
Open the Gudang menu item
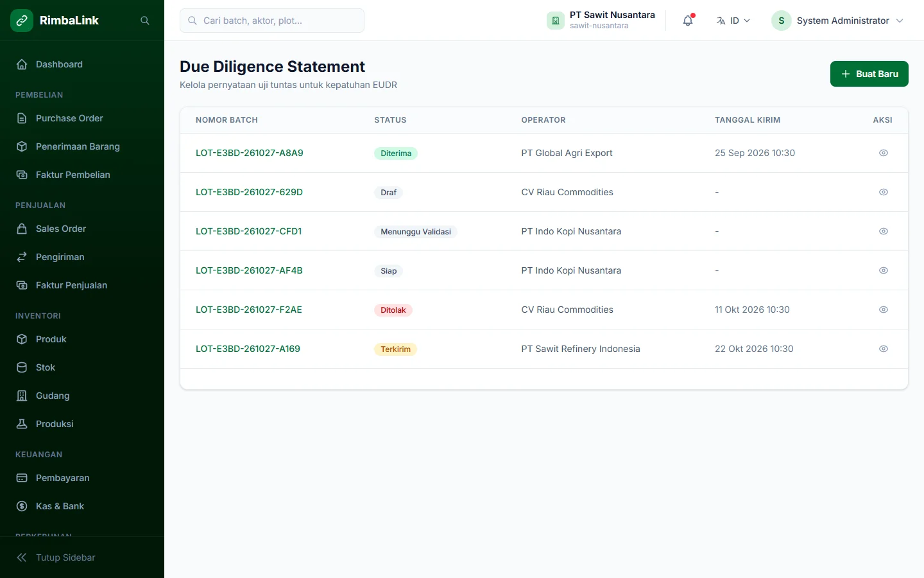82,396
